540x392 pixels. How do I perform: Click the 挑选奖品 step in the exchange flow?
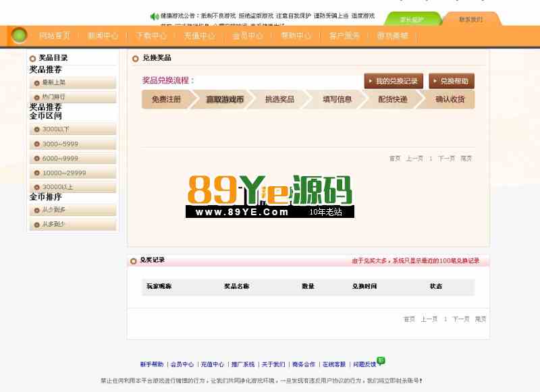coord(279,99)
